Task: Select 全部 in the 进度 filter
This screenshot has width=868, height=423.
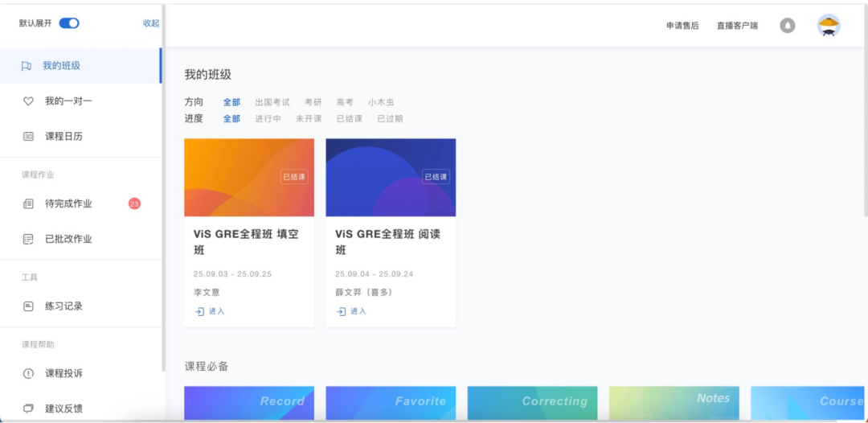Action: [232, 119]
